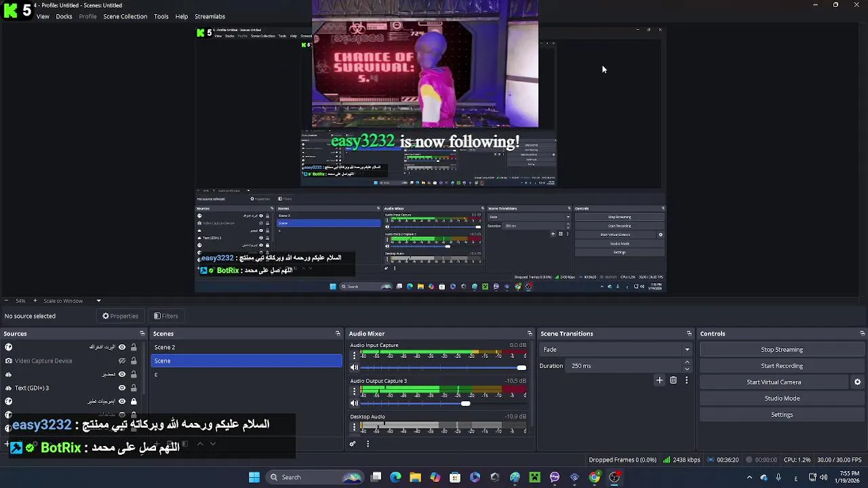Toggle visibility of Text (GDI+) 3 source

(x=122, y=388)
